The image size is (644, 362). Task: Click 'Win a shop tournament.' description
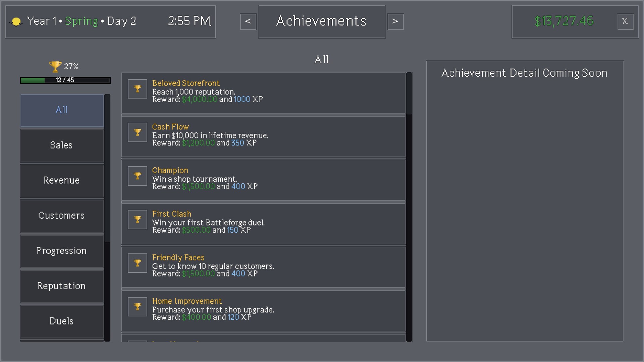click(x=195, y=179)
